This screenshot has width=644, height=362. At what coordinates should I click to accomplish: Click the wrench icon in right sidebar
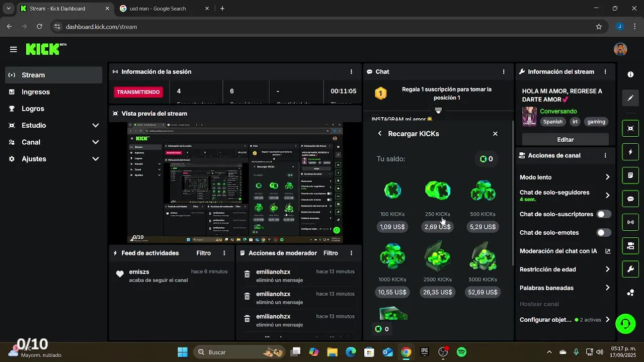630,269
